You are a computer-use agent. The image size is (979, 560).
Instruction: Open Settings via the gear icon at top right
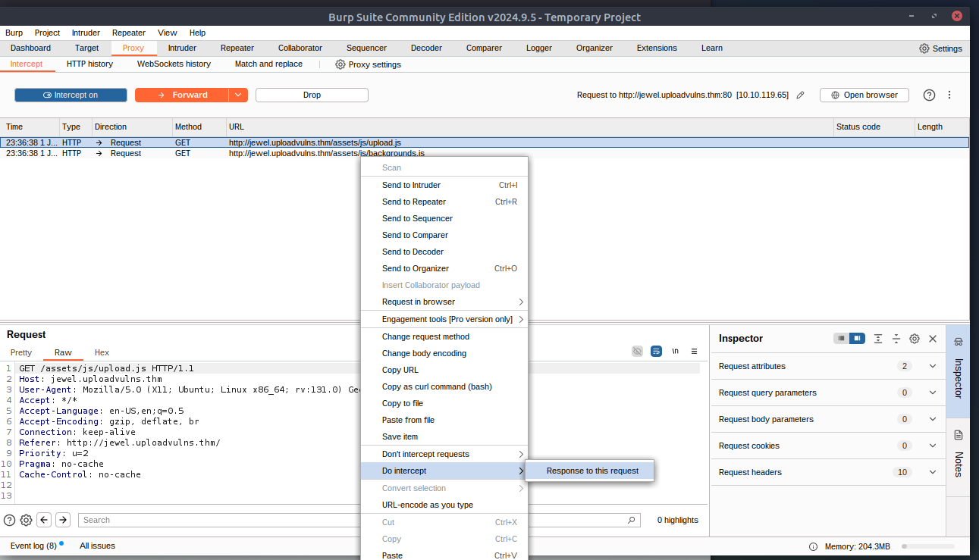coord(924,48)
